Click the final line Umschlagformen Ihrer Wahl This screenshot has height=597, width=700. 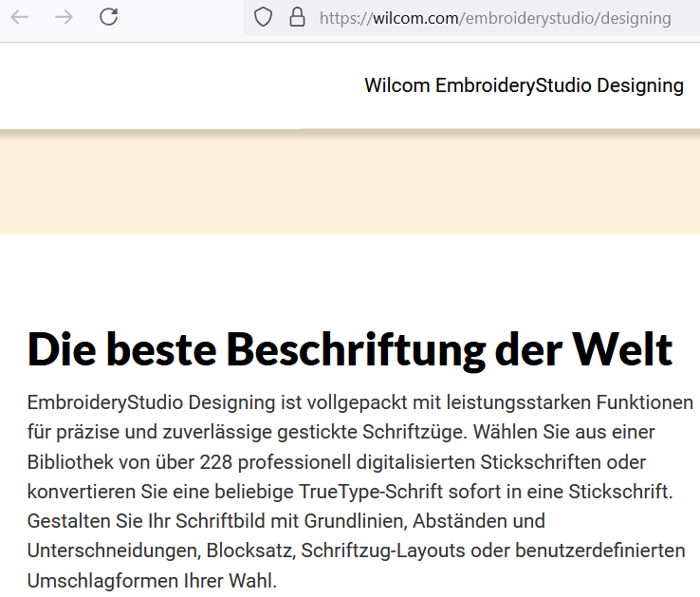(x=152, y=581)
